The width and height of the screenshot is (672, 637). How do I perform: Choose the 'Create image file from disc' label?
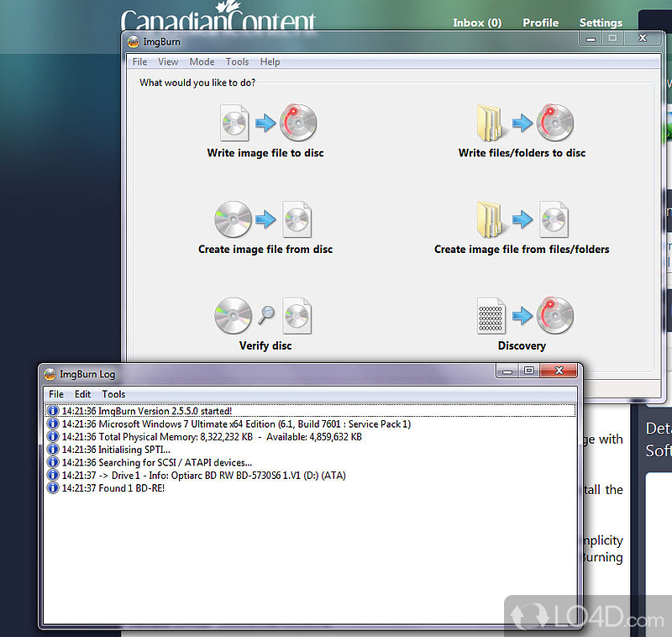pyautogui.click(x=265, y=250)
